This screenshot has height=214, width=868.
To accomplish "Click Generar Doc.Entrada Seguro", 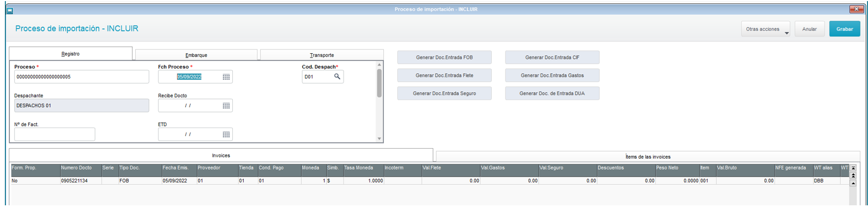I will point(444,93).
